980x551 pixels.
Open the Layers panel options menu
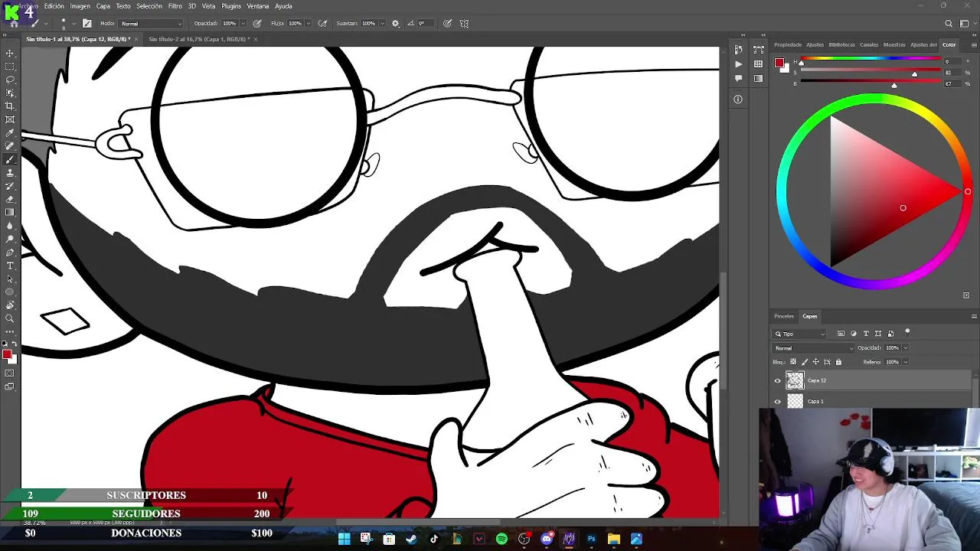click(x=974, y=316)
